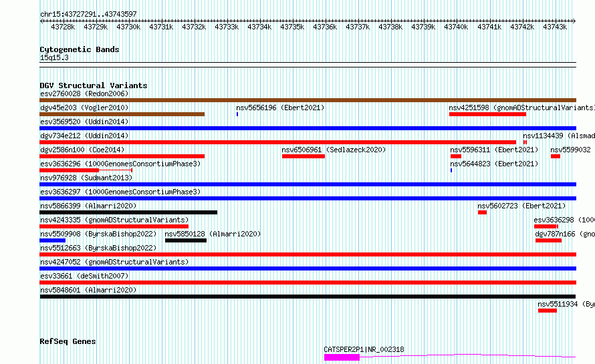This screenshot has width=595, height=364.
Task: Select the black nsv5848601 variant bar
Action: [308, 297]
